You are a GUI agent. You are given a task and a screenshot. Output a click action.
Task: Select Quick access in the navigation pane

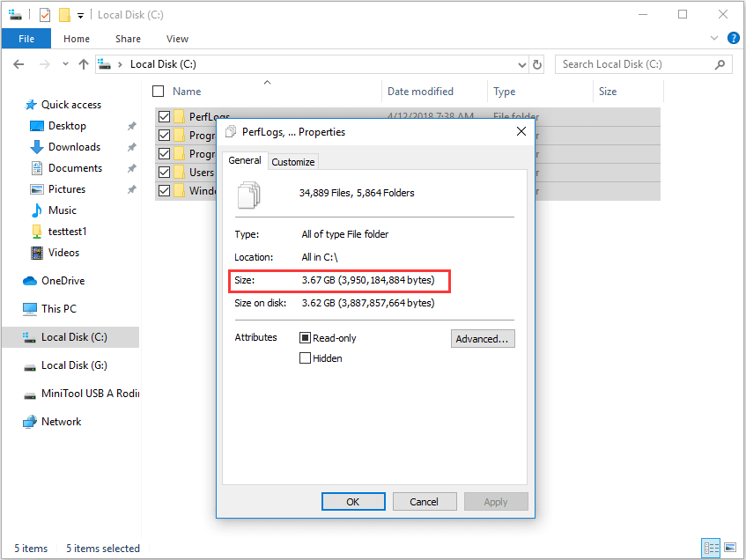point(71,105)
